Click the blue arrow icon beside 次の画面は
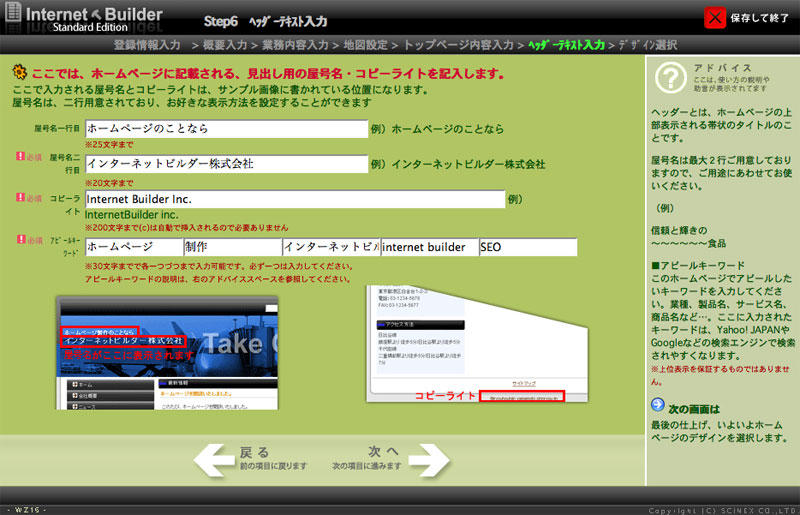800x515 pixels. (658, 405)
